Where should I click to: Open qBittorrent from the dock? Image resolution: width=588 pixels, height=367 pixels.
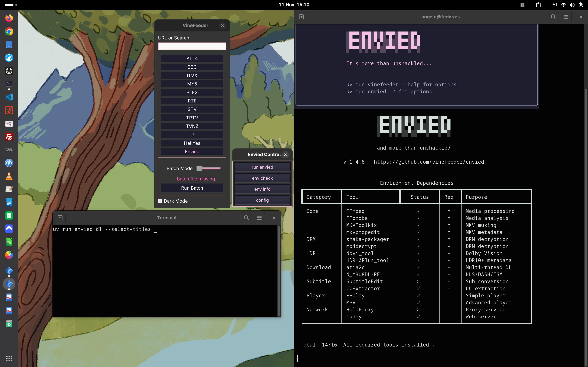pyautogui.click(x=9, y=163)
